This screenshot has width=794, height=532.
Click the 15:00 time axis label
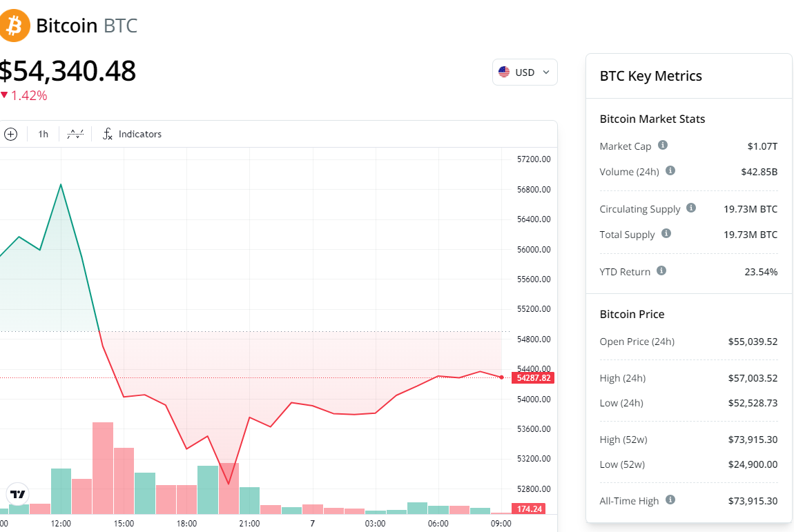click(x=124, y=524)
